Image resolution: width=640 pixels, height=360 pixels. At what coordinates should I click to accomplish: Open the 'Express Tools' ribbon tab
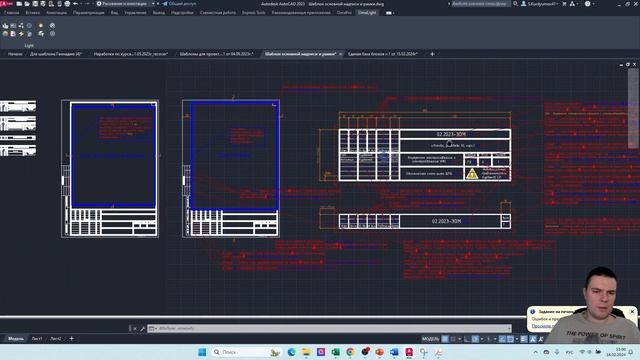tap(254, 13)
